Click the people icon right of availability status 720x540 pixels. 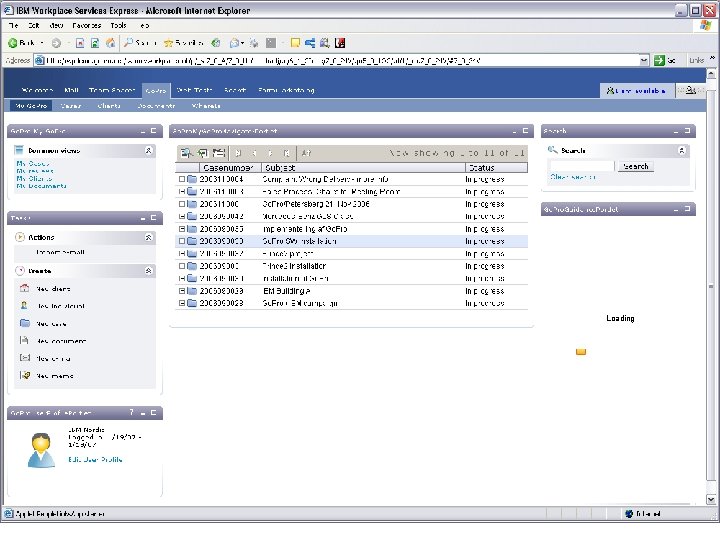point(690,90)
